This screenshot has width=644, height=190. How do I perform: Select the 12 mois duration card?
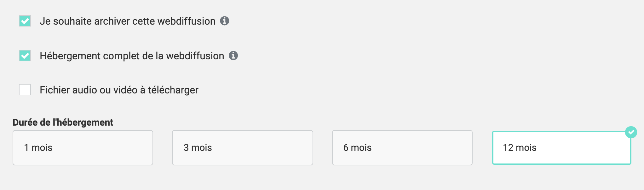[561, 148]
